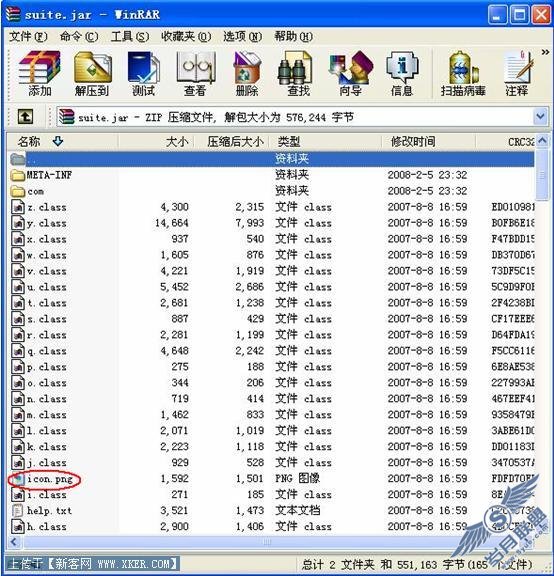554x576 pixels.
Task: Click the 删除 (Delete) toolbar icon
Action: (247, 73)
